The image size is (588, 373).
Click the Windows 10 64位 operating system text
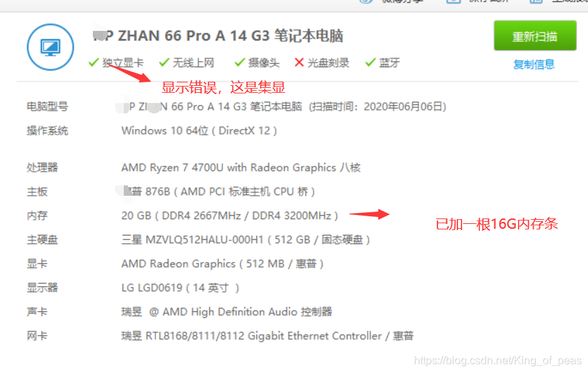(199, 131)
